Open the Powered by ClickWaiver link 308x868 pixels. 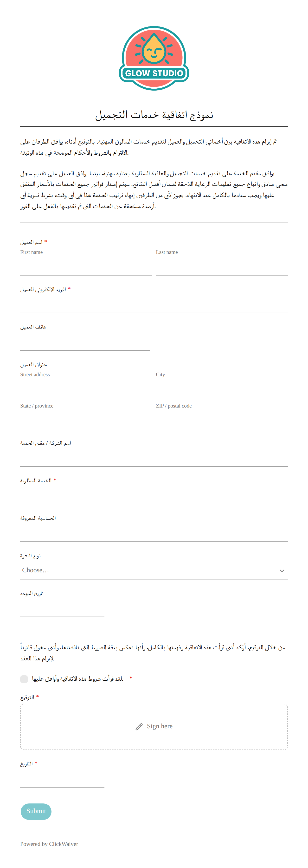click(x=49, y=844)
